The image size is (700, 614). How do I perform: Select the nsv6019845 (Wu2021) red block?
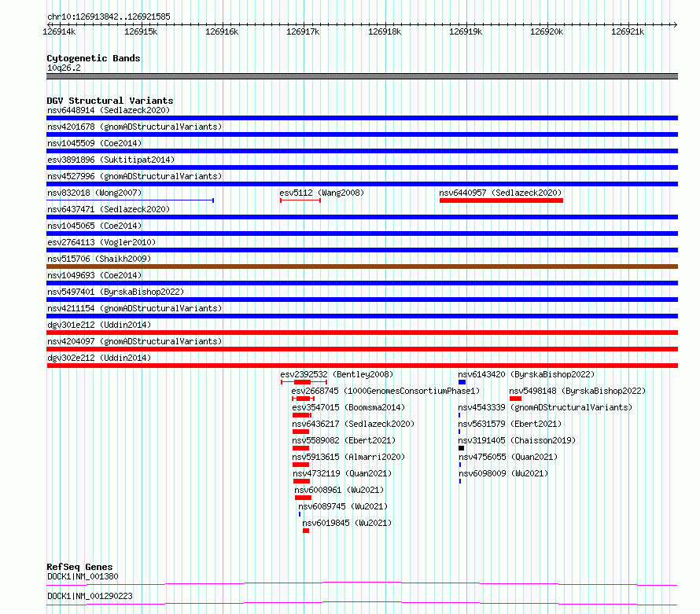(306, 531)
